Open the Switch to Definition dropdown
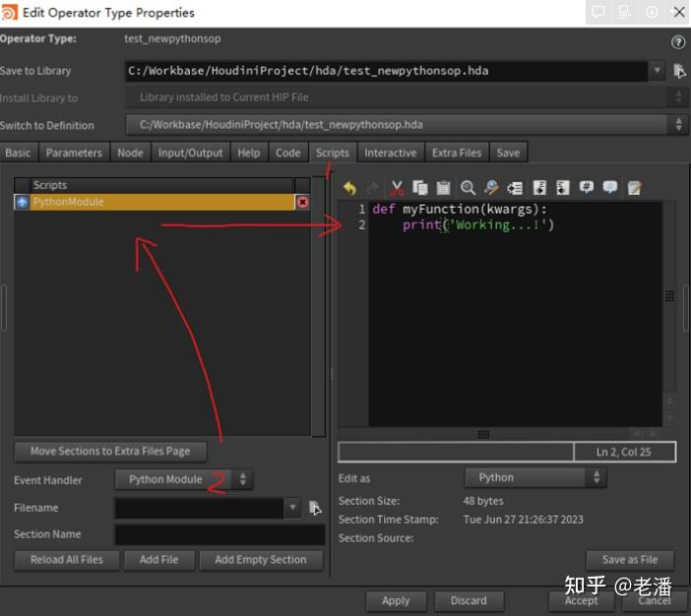Screen dimensions: 691x616 pyautogui.click(x=407, y=125)
